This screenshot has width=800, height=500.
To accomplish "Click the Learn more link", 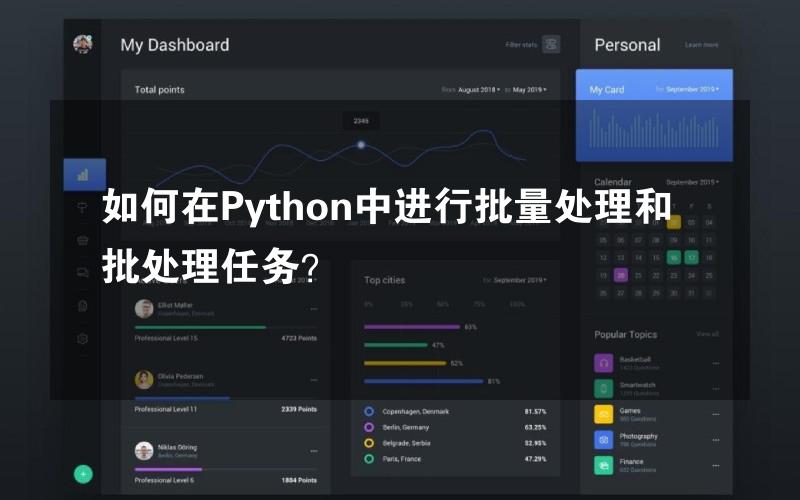I will click(701, 45).
